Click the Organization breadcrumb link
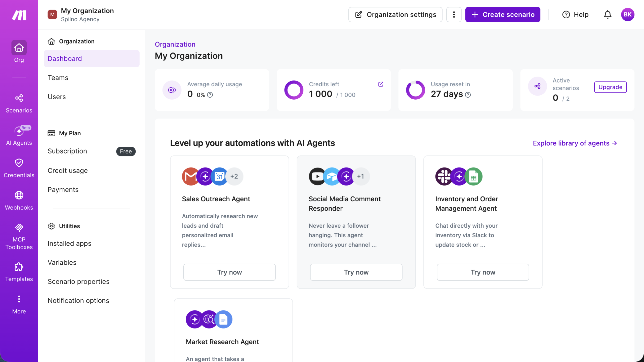 pyautogui.click(x=175, y=44)
